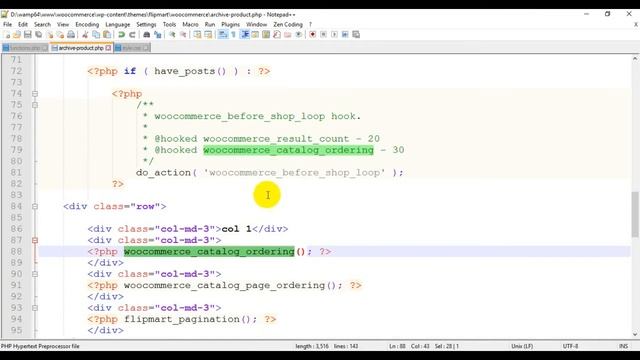Run macro multiple times toolbar icon
The height and width of the screenshot is (360, 640).
pyautogui.click(x=345, y=35)
